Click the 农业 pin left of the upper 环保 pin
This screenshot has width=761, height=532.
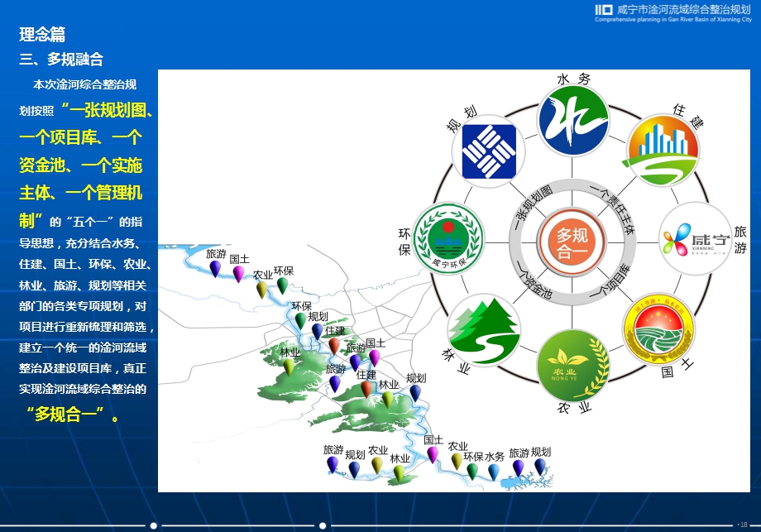pyautogui.click(x=261, y=290)
